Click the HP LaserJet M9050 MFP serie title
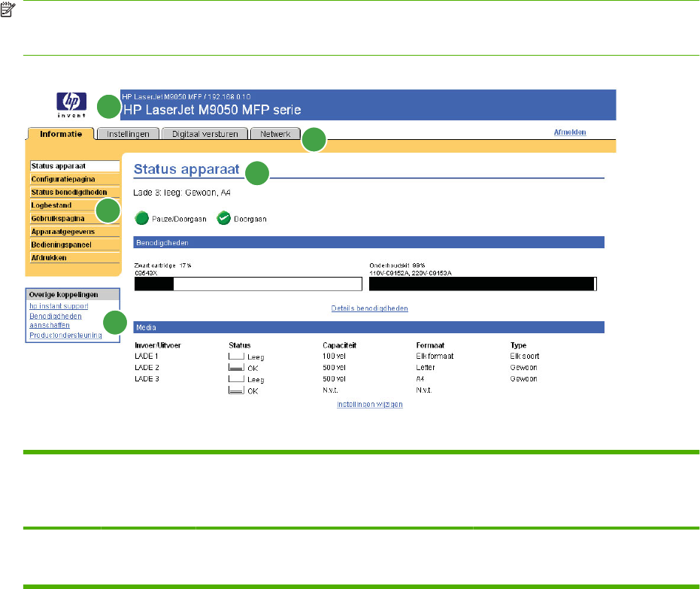The width and height of the screenshot is (700, 589). click(x=212, y=110)
